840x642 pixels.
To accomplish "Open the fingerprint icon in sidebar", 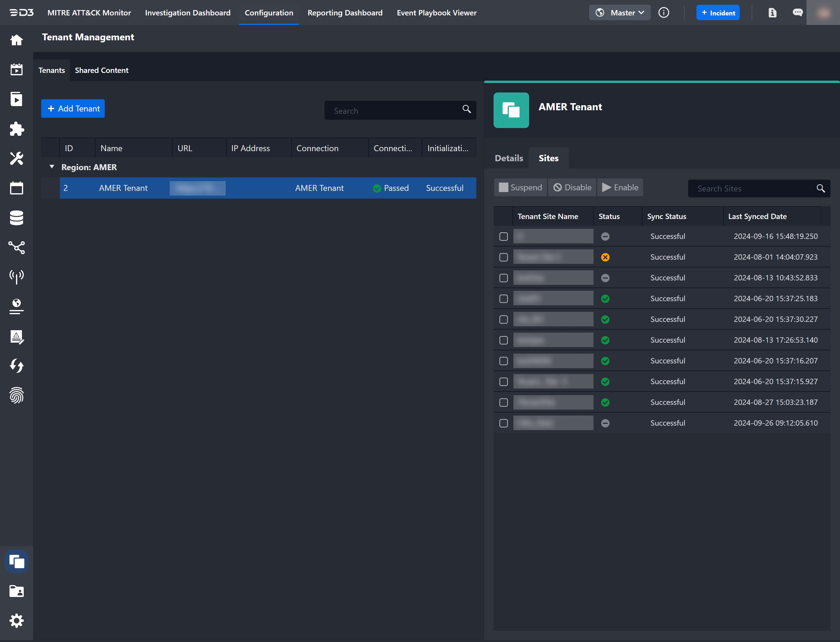I will [16, 395].
